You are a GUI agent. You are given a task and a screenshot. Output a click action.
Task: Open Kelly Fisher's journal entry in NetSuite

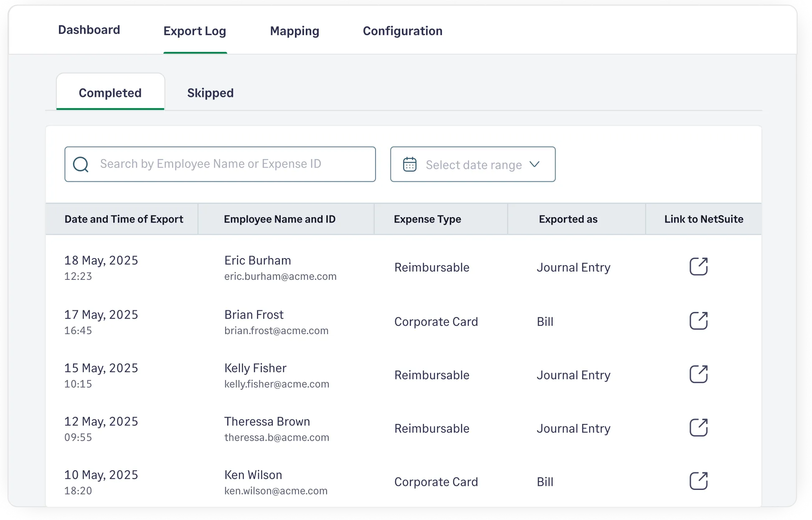click(x=698, y=374)
